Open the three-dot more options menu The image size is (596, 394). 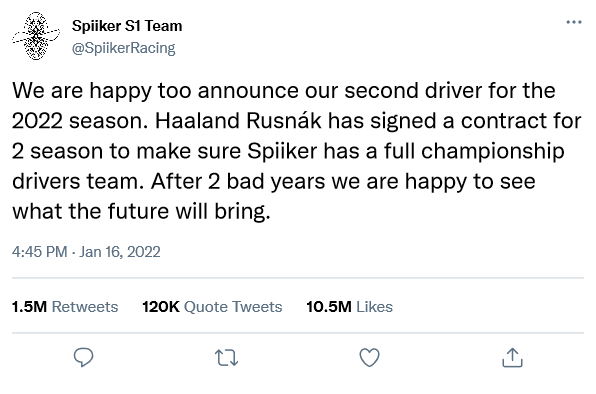(574, 22)
